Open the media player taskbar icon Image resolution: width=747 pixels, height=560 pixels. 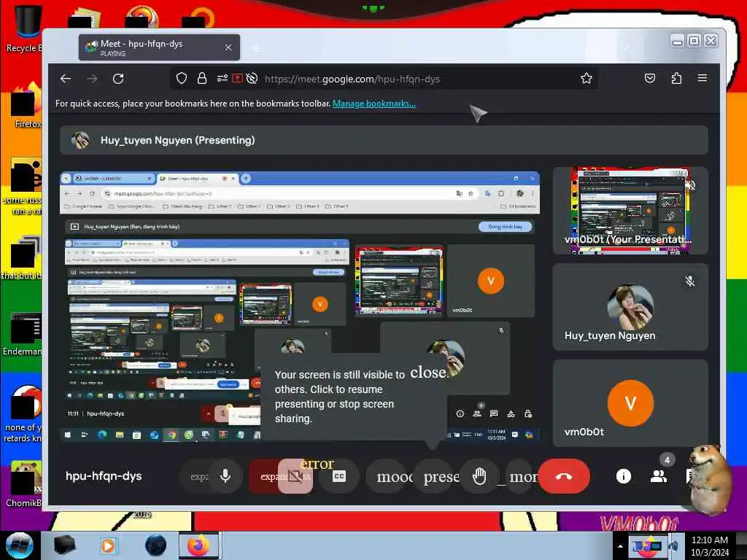pos(108,545)
